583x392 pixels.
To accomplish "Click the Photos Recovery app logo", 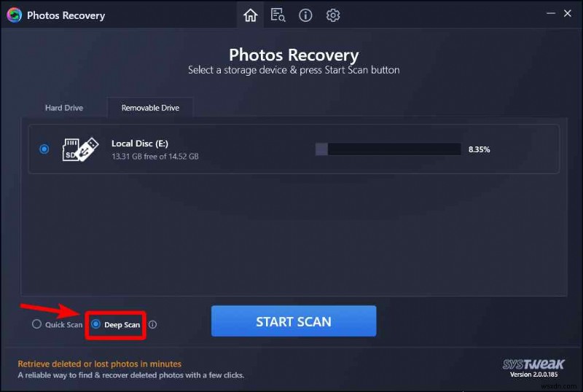I will pyautogui.click(x=14, y=15).
